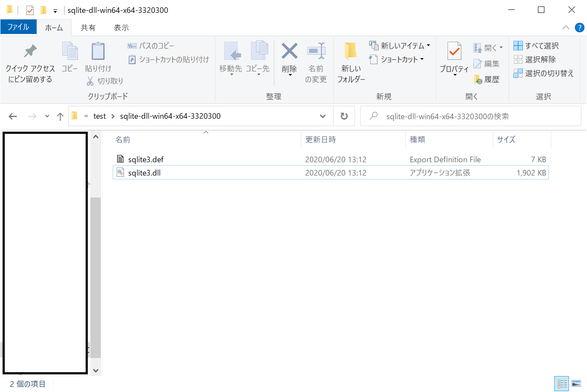Sort by Name (名前) column header
Image resolution: width=587 pixels, height=392 pixels.
tap(207, 139)
